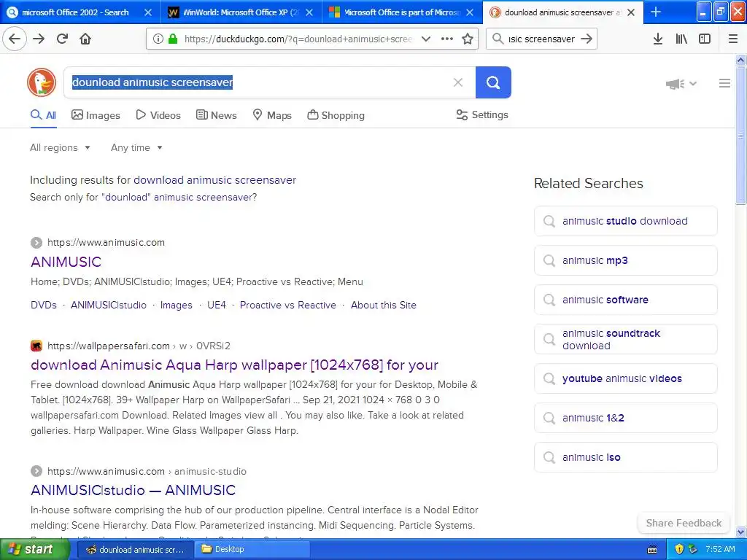The width and height of the screenshot is (747, 560).
Task: Open the browser home page
Action: point(85,39)
